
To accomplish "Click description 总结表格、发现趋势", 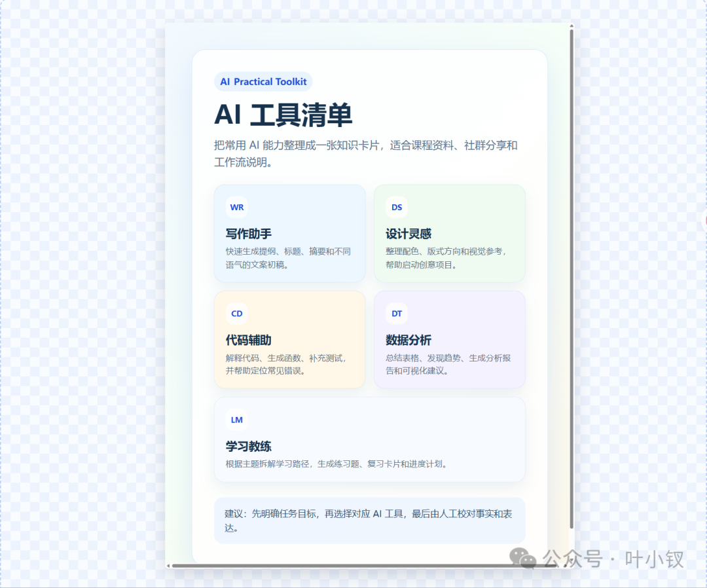I will click(448, 364).
